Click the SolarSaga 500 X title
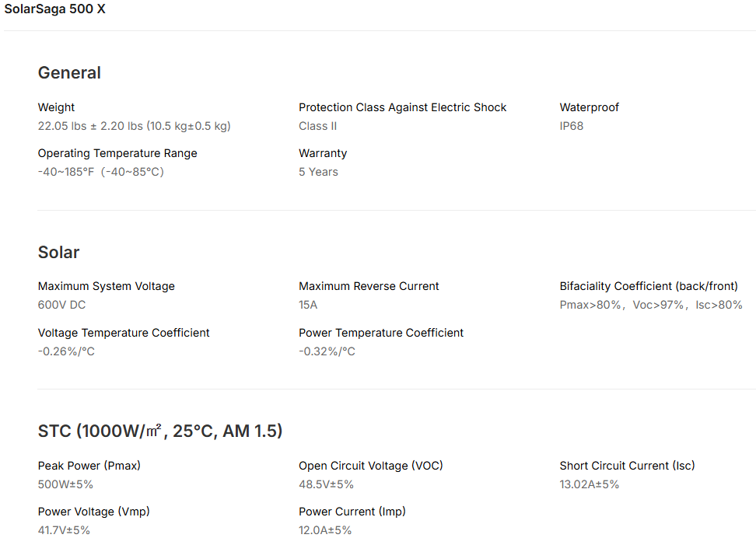This screenshot has height=545, width=756. (55, 10)
